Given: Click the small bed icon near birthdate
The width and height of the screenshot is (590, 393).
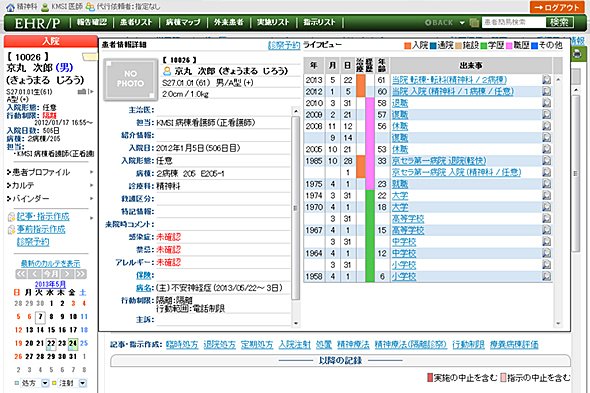Looking at the screenshot, I should click(x=82, y=91).
